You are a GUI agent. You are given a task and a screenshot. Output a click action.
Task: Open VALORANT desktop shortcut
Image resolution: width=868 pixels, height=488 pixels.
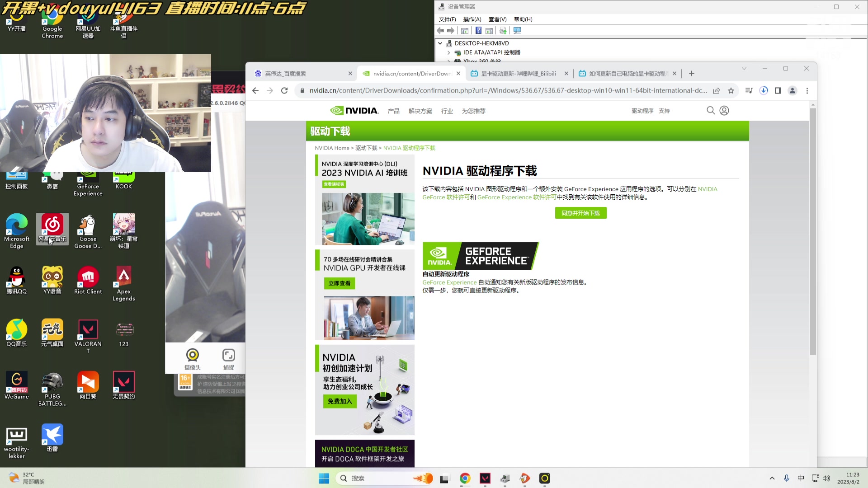coord(88,337)
